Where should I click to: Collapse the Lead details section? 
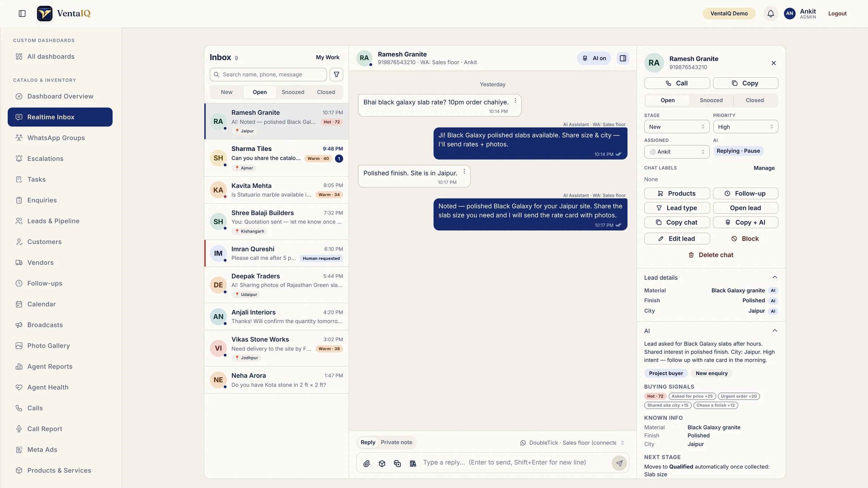(775, 277)
